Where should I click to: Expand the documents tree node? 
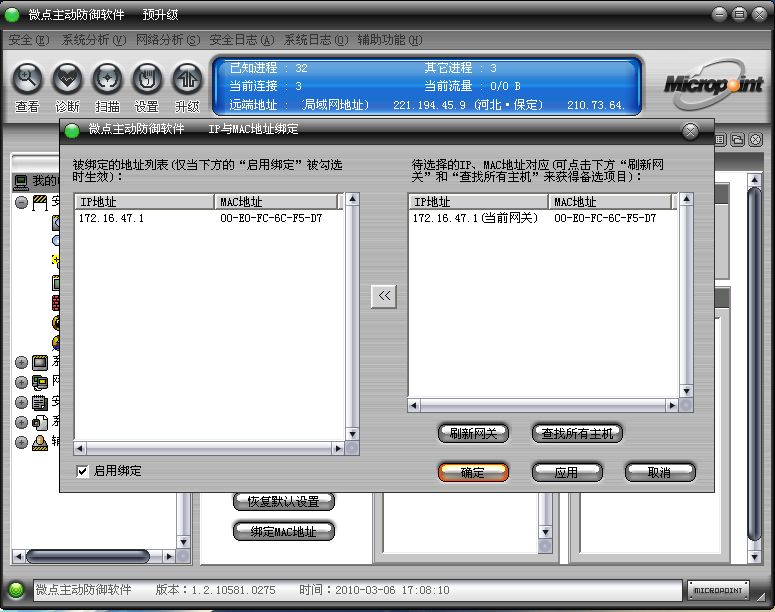pos(21,422)
